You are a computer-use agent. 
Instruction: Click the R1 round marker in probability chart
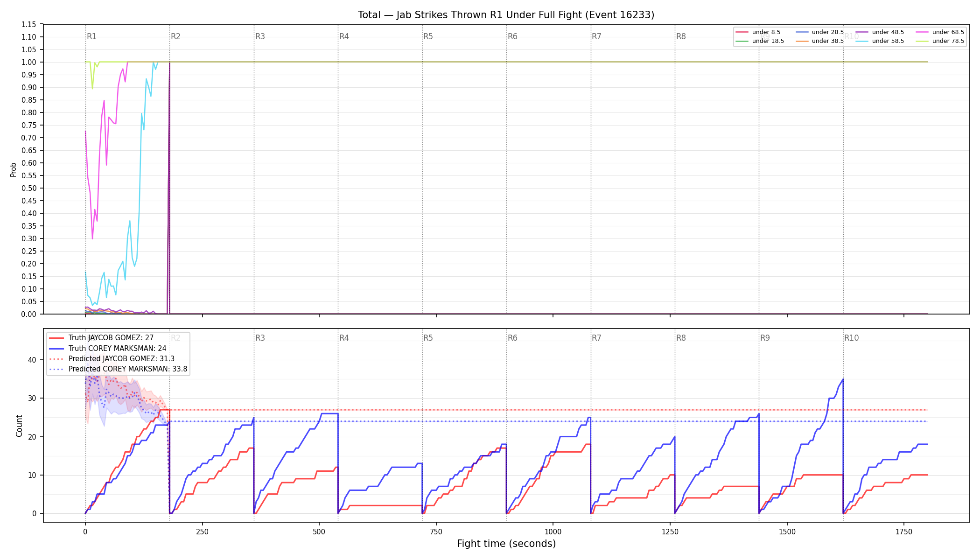tap(91, 36)
